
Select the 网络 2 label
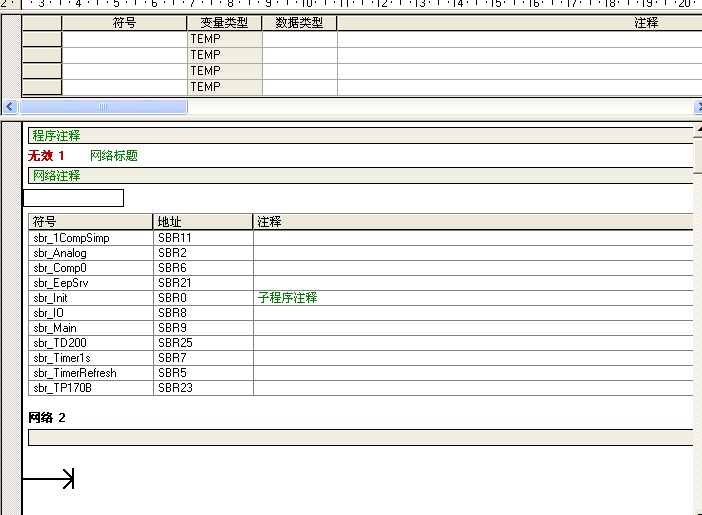[49, 417]
